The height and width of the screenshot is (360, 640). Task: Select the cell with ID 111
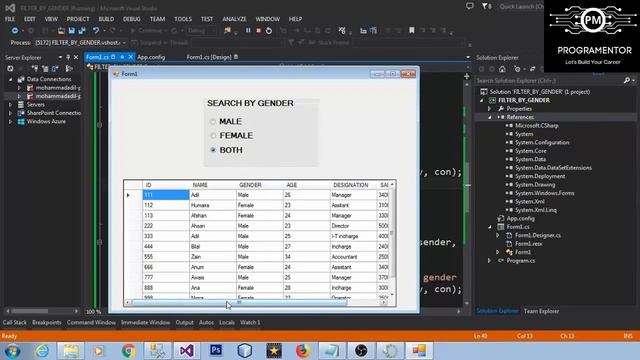166,196
